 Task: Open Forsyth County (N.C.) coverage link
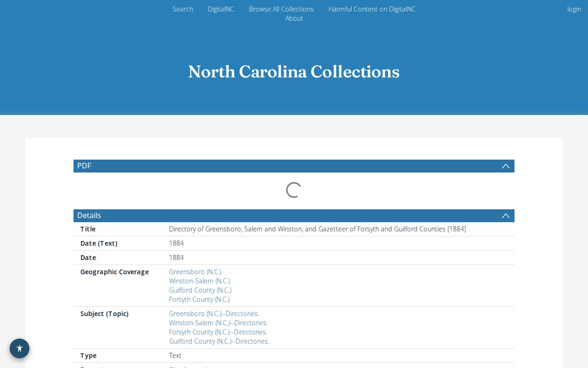[199, 299]
